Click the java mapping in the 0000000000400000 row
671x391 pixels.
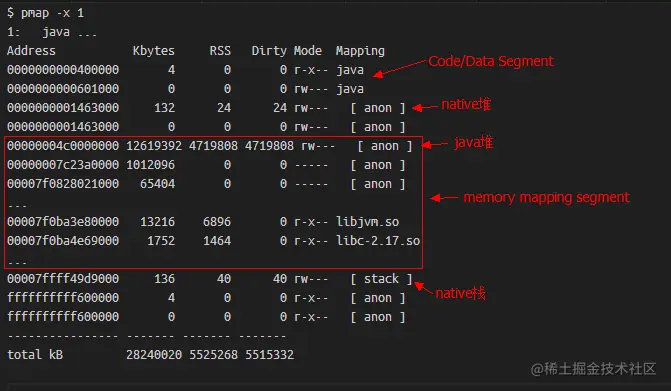tap(350, 70)
